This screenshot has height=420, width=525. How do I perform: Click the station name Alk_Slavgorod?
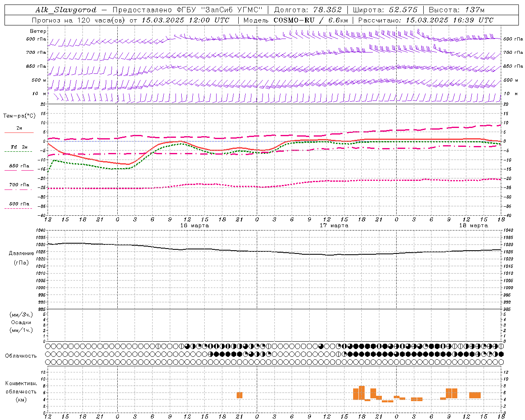(x=66, y=10)
